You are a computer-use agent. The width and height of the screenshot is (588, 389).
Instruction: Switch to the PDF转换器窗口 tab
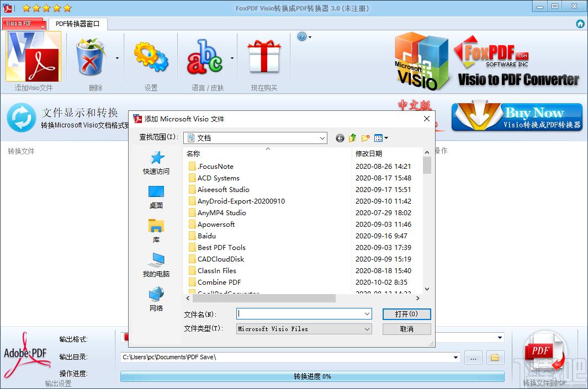tap(78, 24)
